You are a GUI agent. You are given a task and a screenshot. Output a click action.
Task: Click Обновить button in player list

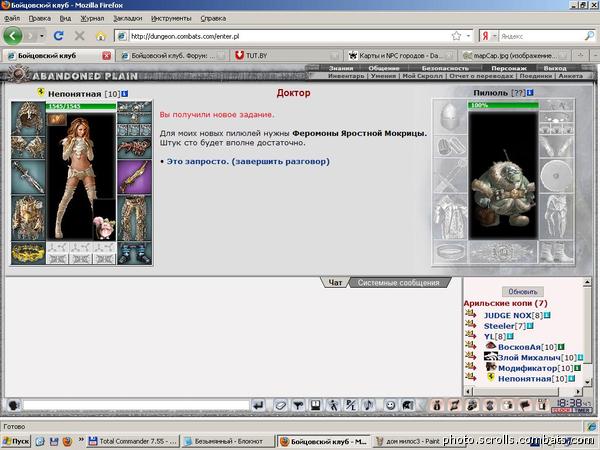523,292
